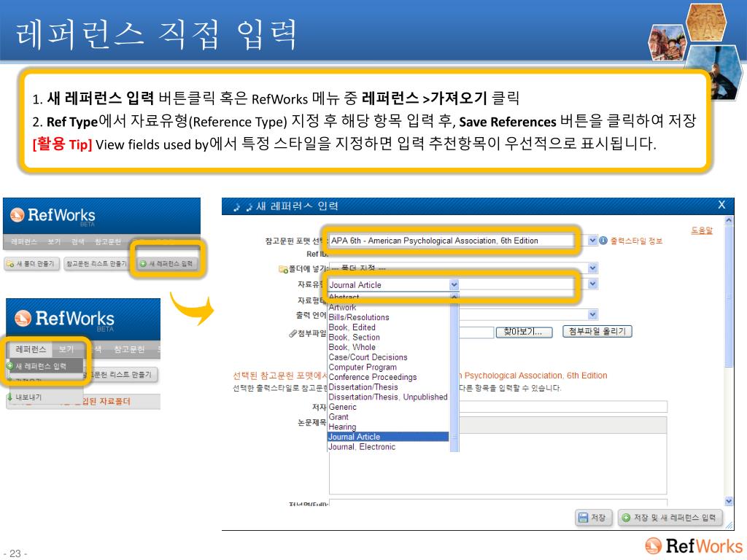
Task: Click the 첨부파일 올리기 upload button
Action: [x=597, y=332]
